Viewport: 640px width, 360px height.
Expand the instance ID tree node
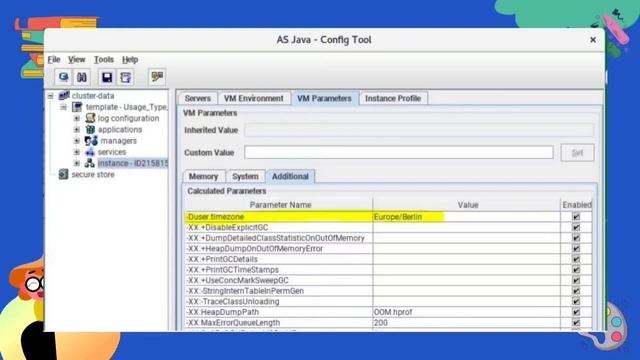pyautogui.click(x=76, y=163)
